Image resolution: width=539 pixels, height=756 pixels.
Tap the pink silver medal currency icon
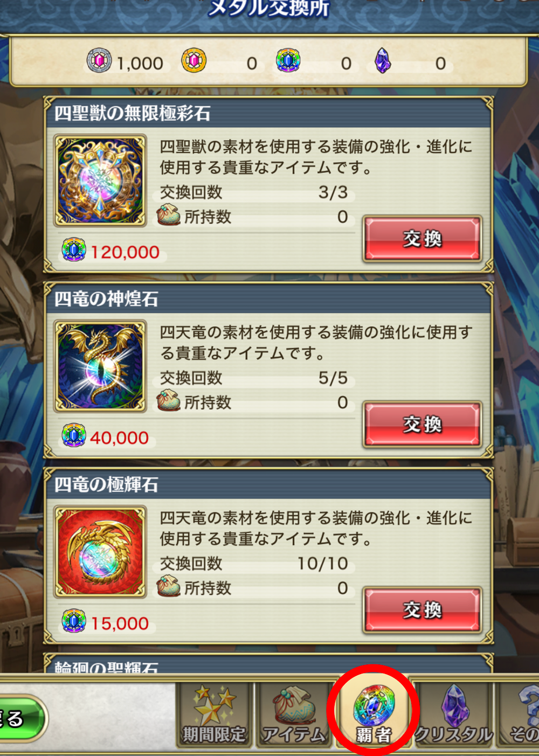tap(99, 61)
